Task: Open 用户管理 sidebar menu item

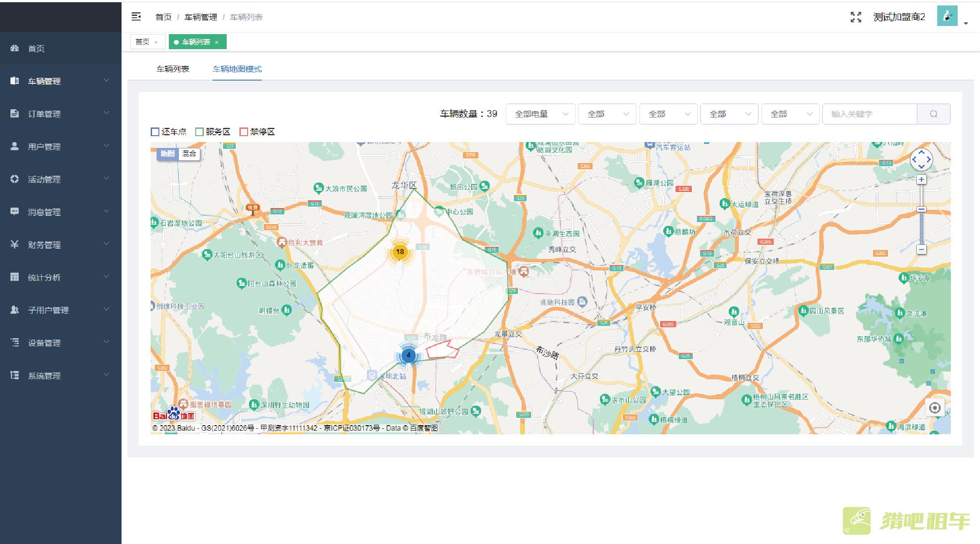Action: 61,146
